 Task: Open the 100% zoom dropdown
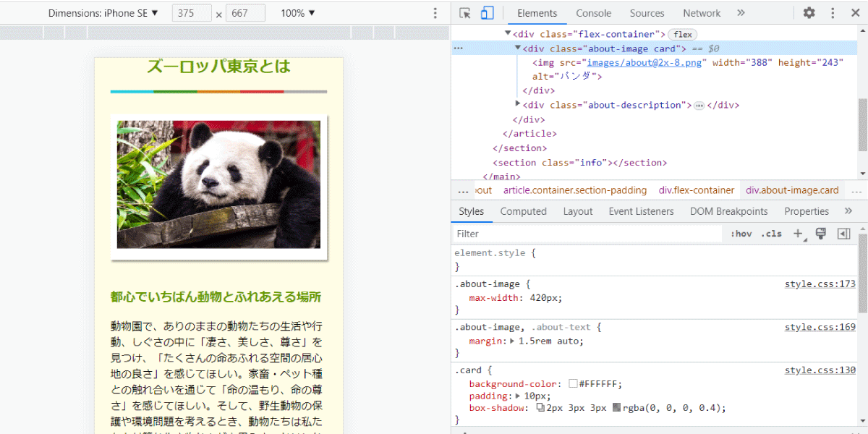[x=298, y=13]
